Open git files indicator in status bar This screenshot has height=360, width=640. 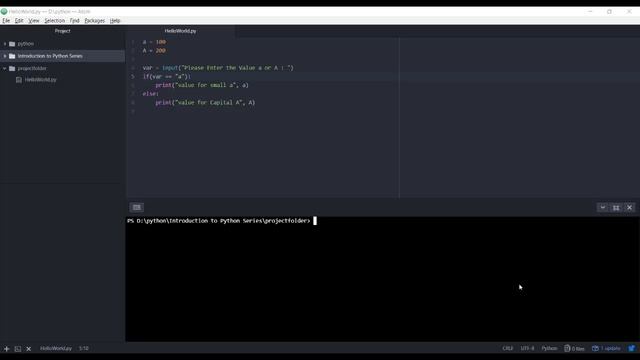[574, 348]
